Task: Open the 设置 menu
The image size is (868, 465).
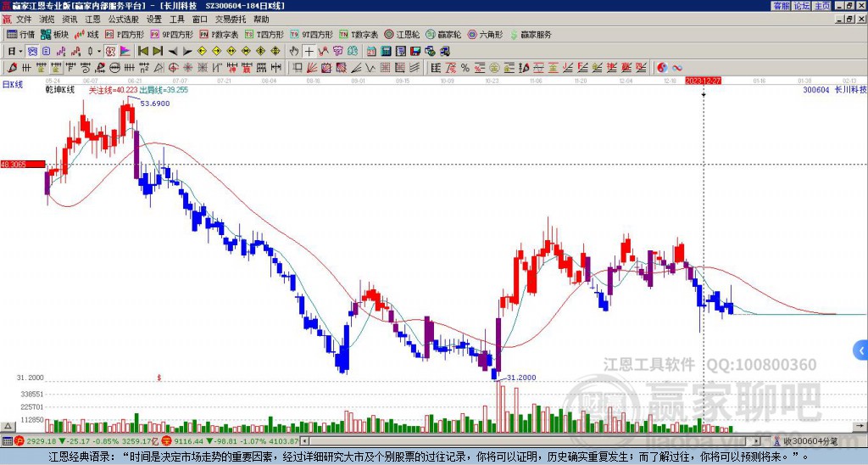Action: coord(154,20)
